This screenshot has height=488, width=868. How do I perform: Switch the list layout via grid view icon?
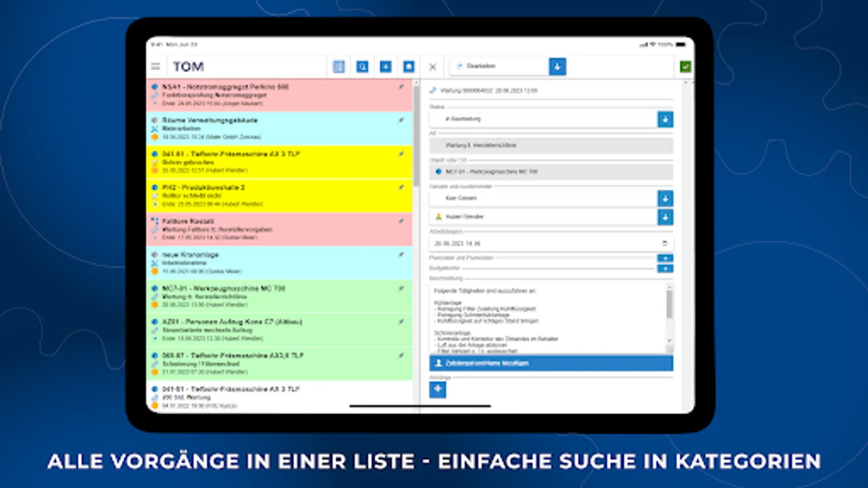339,67
